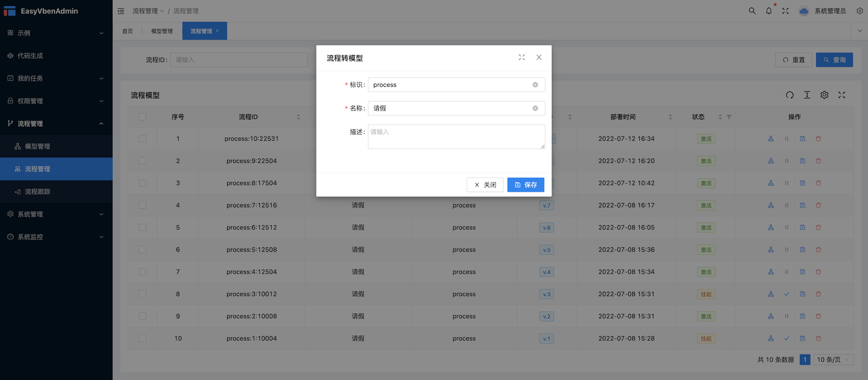The image size is (868, 380).
Task: Check the checkbox for row 9
Action: (x=143, y=316)
